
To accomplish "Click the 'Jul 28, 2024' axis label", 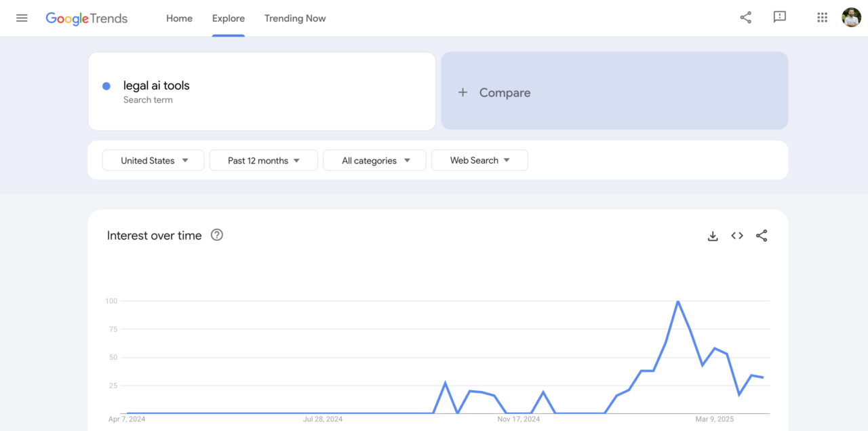I will pyautogui.click(x=323, y=419).
